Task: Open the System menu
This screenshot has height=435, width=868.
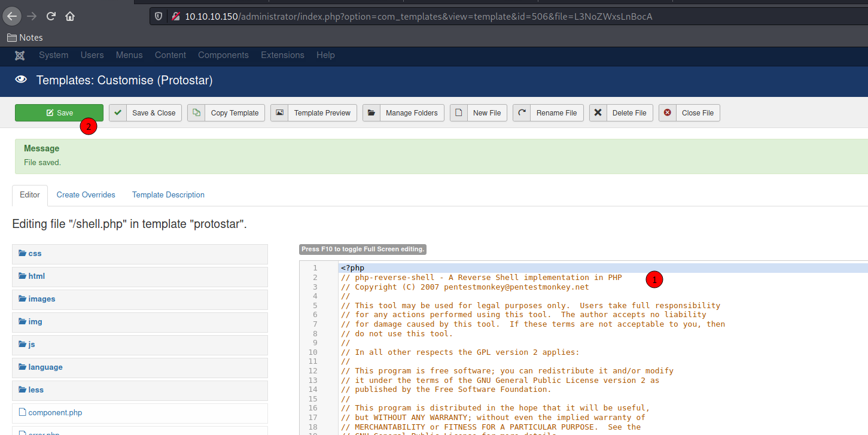Action: click(x=54, y=55)
